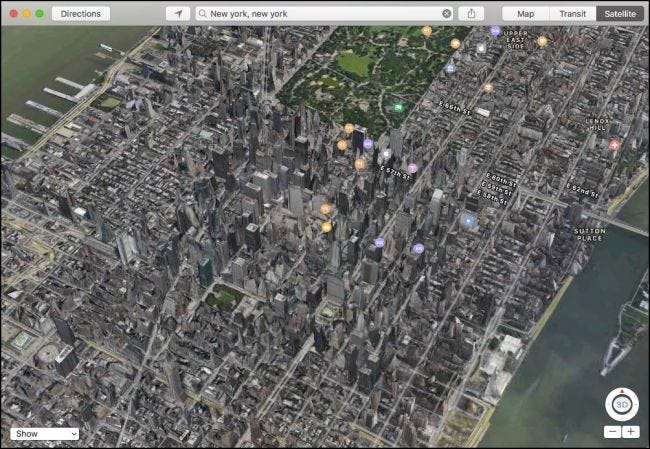650x449 pixels.
Task: Open the Share button in toolbar
Action: 472,14
